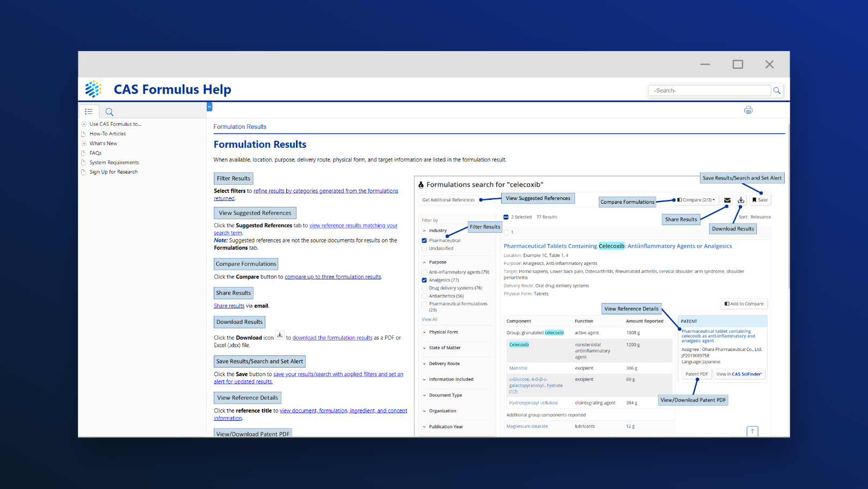Click the print page icon
The image size is (868, 489).
(748, 110)
